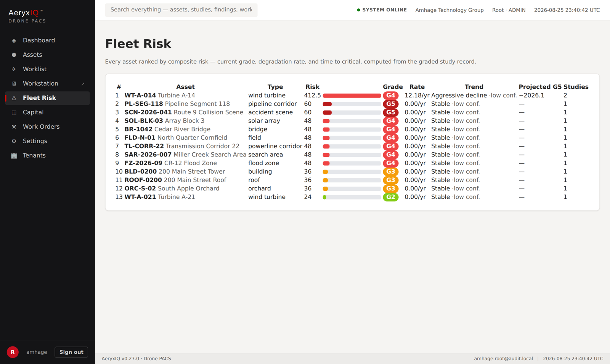The width and height of the screenshot is (610, 364).
Task: Click the AeryxIQ Drone PACS logo
Action: [27, 16]
